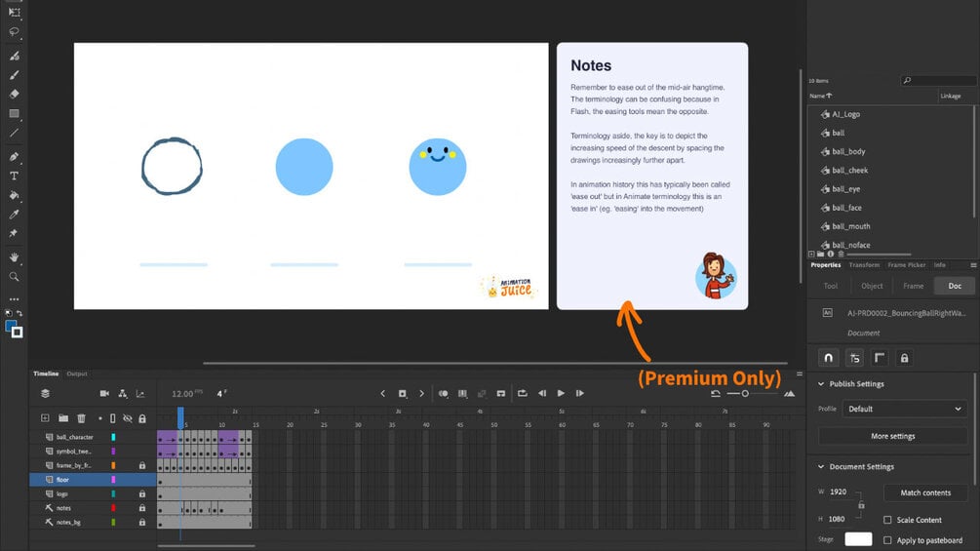Viewport: 980px width, 551px height.
Task: Click the Match contents button
Action: click(x=925, y=492)
